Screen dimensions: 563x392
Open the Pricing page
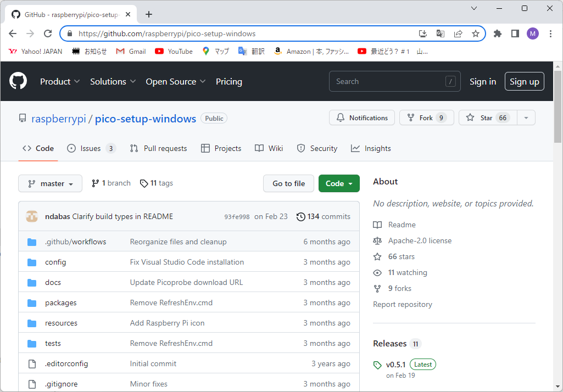(228, 81)
